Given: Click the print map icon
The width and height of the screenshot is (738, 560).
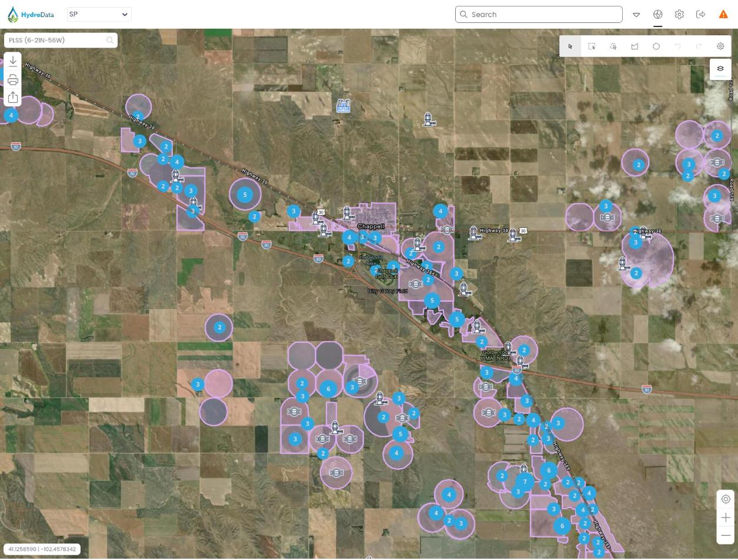Looking at the screenshot, I should coord(13,79).
